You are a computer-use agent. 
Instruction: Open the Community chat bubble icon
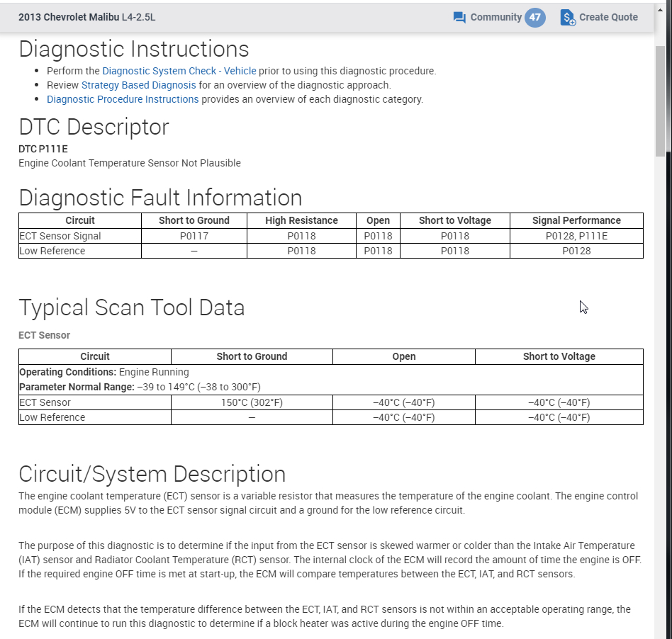(x=459, y=18)
